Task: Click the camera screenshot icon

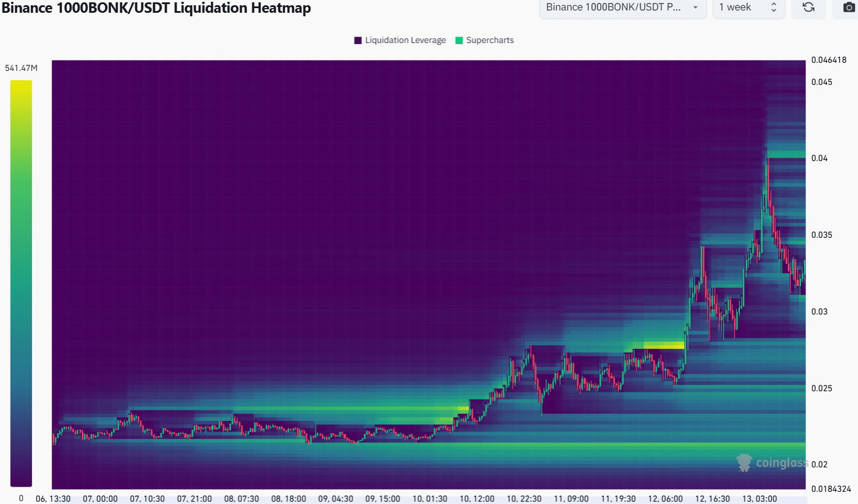Action: 849,8
